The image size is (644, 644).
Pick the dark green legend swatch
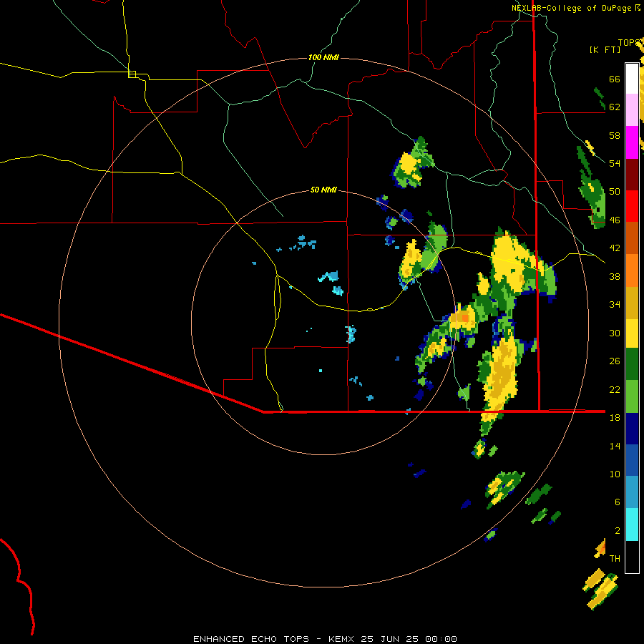point(632,364)
